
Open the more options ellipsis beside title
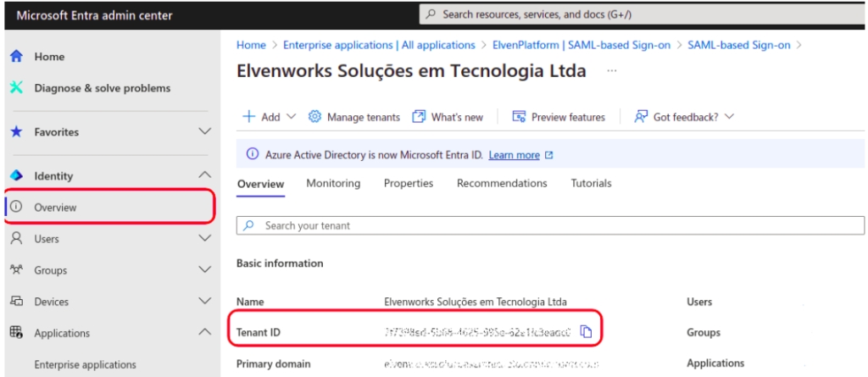[612, 71]
